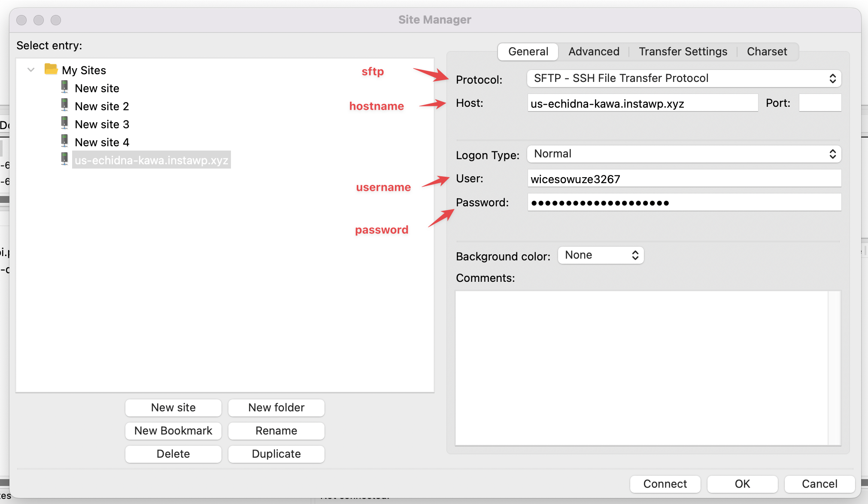Click into the Port field
This screenshot has width=868, height=504.
point(819,103)
